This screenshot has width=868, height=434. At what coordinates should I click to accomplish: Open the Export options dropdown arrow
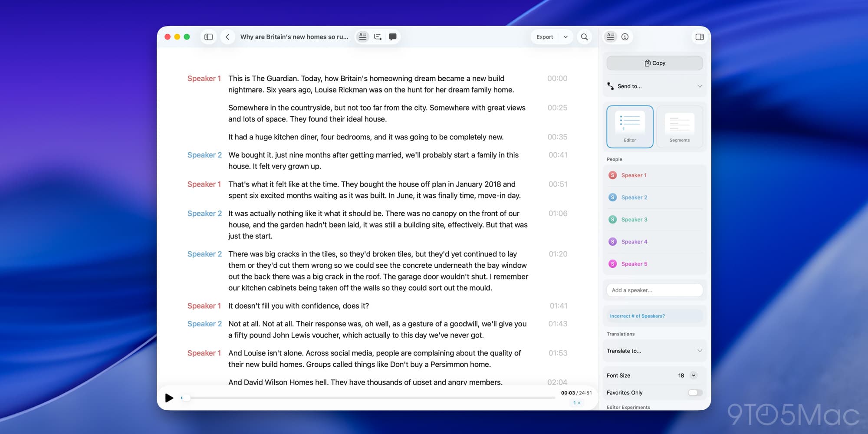(566, 37)
